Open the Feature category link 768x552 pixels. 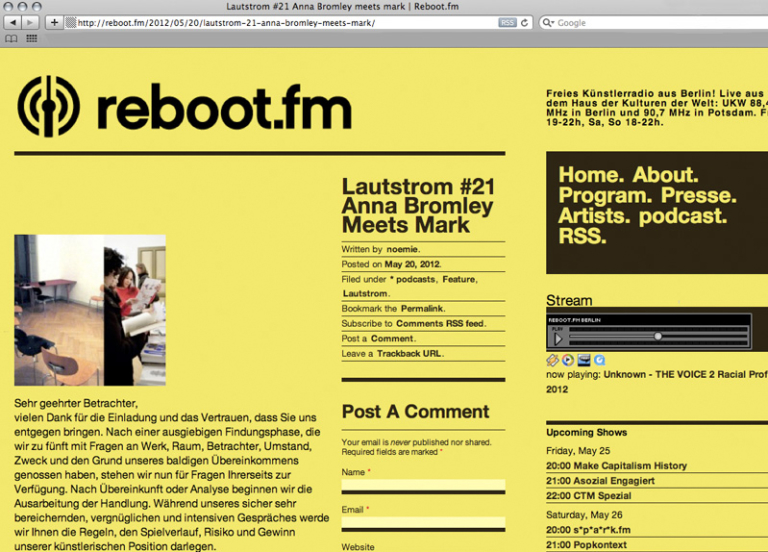pos(458,279)
